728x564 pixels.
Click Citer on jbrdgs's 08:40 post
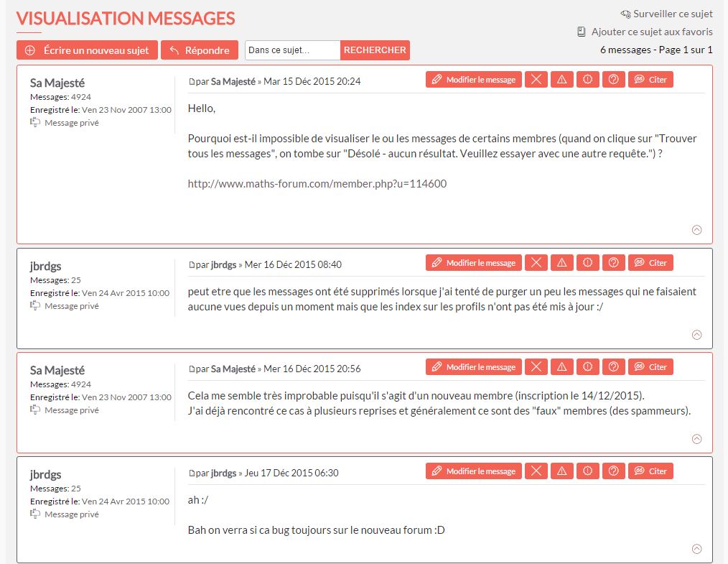(x=650, y=263)
